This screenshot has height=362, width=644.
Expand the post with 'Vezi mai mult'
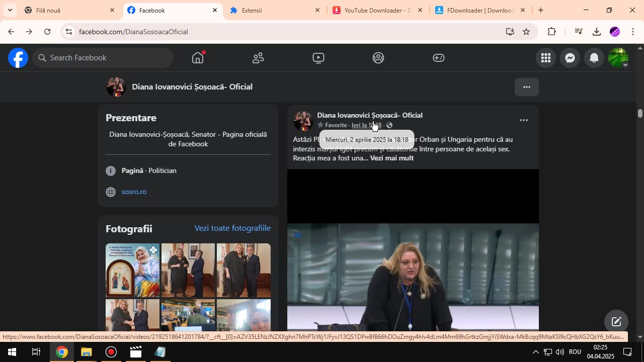(392, 158)
